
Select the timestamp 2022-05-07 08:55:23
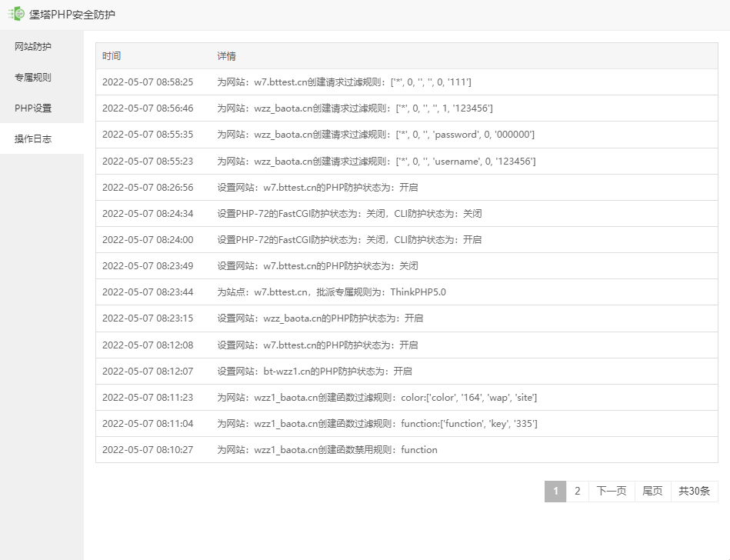coord(148,161)
